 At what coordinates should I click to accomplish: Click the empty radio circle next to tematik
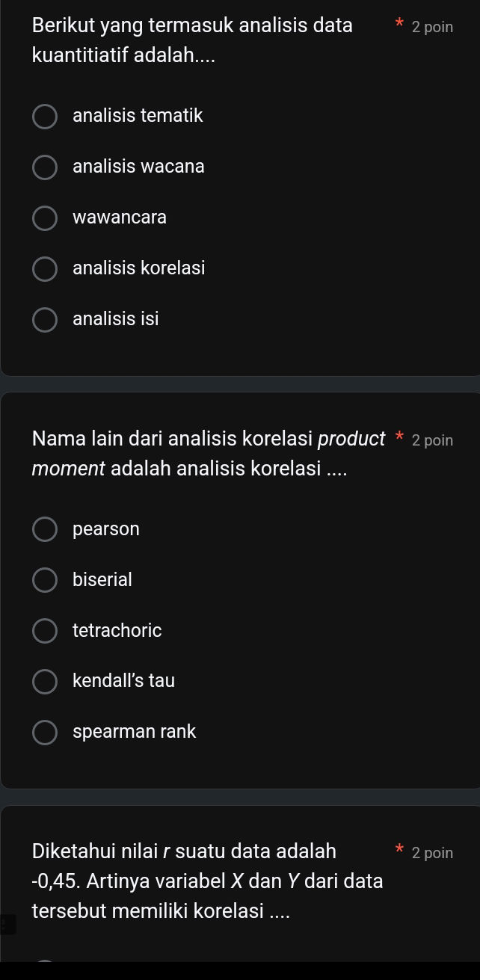coord(45,117)
